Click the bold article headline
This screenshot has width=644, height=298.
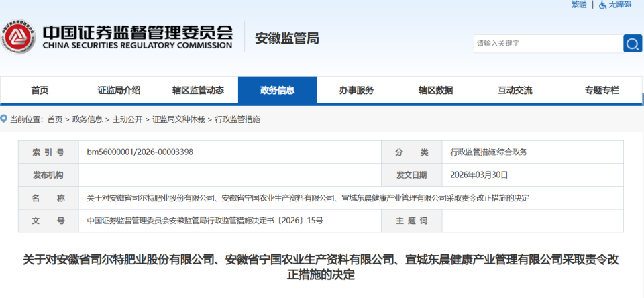pyautogui.click(x=321, y=267)
